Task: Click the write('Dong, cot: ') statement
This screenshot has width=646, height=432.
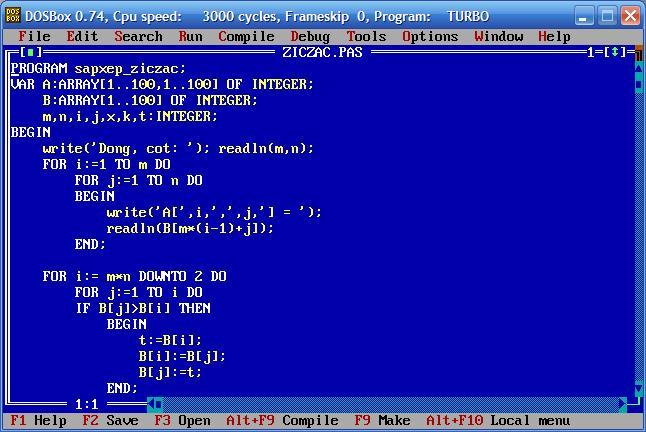Action: pyautogui.click(x=126, y=148)
